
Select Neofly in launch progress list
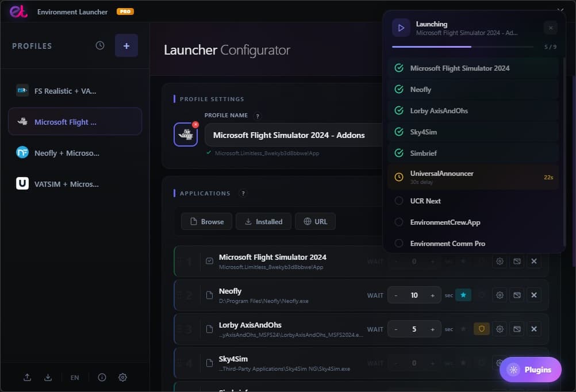(473, 89)
